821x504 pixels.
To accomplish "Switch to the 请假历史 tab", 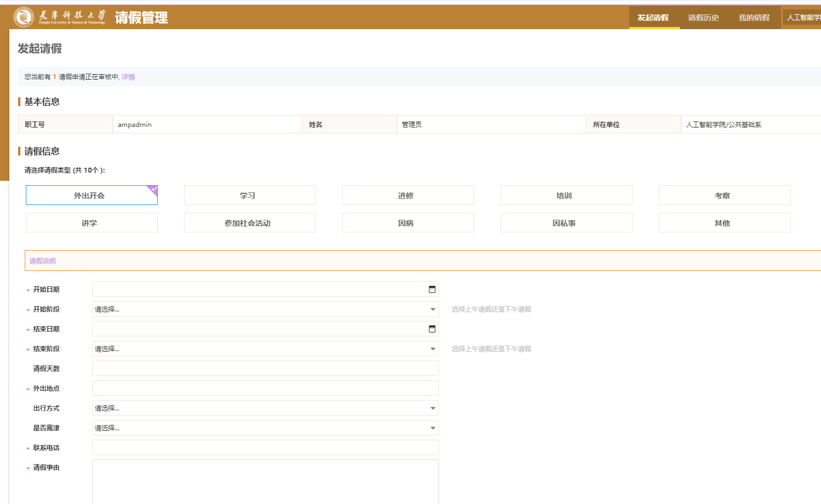I will (x=703, y=18).
